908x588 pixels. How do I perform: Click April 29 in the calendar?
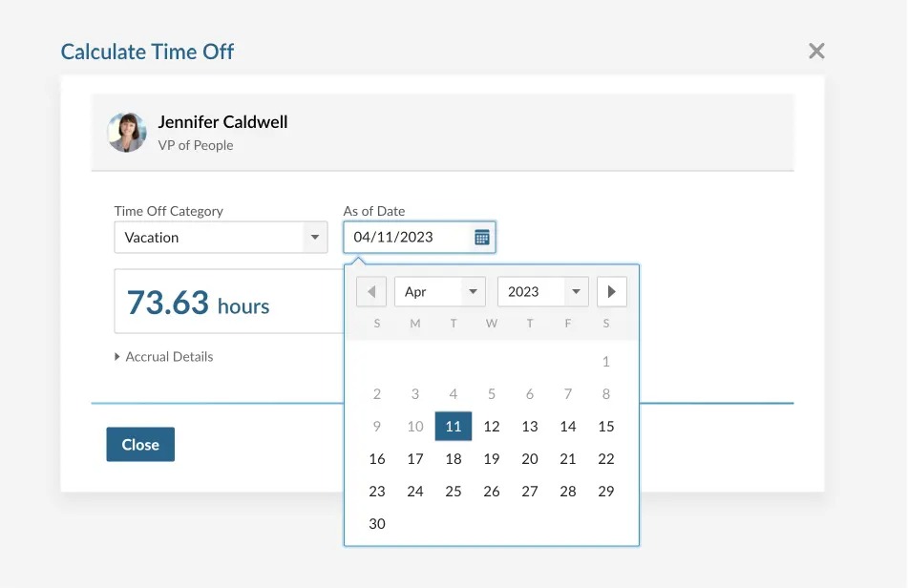[x=606, y=492]
